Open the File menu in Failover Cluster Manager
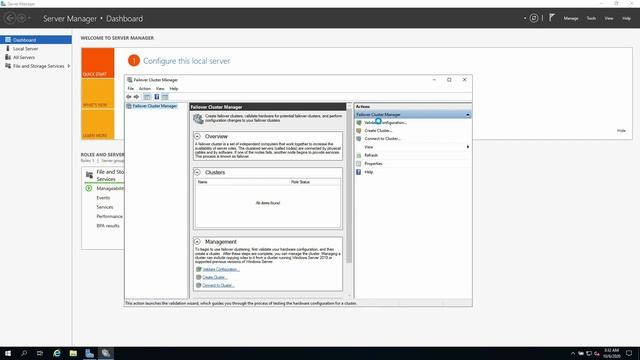This screenshot has height=360, width=640. coord(131,89)
